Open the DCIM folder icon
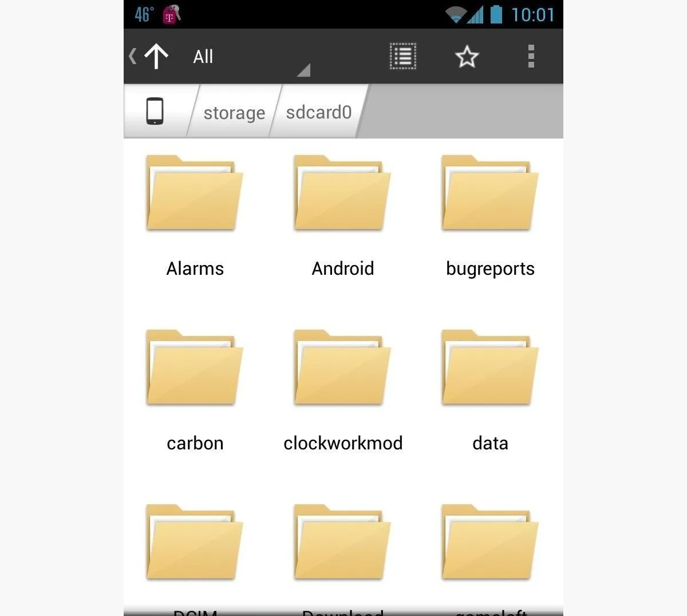687x616 pixels. click(195, 542)
